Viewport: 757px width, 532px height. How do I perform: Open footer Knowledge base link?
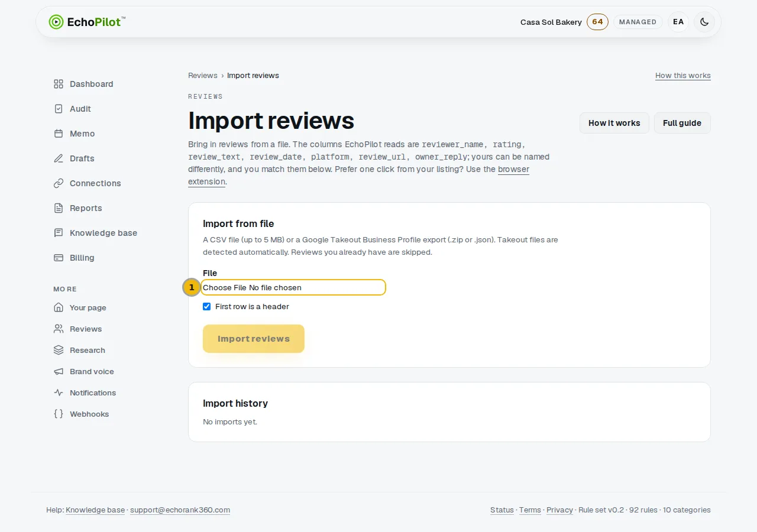[x=95, y=510]
